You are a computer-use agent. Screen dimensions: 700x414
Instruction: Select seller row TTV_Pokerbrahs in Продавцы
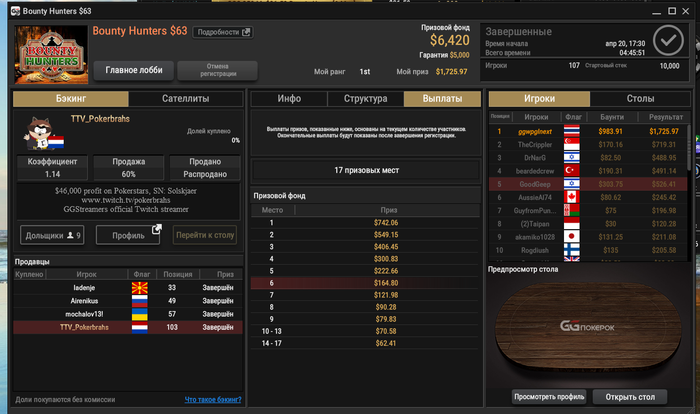coord(128,327)
